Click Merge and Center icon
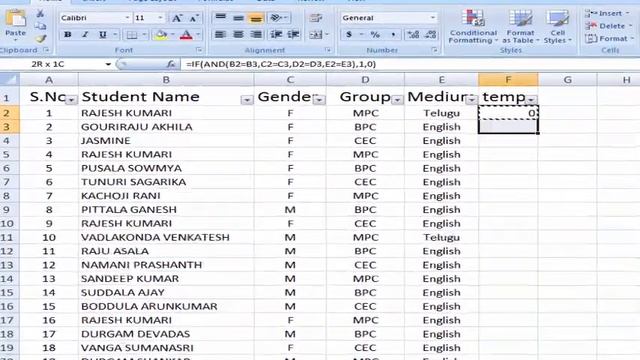 316,35
